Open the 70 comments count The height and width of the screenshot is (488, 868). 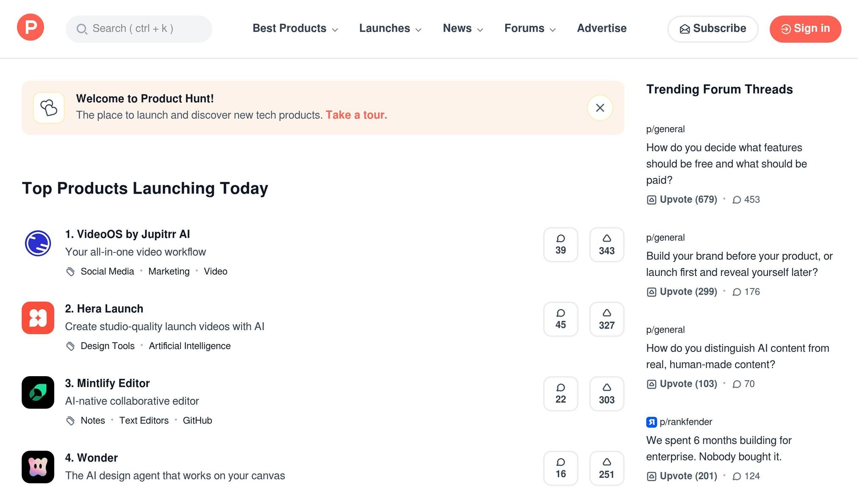744,384
